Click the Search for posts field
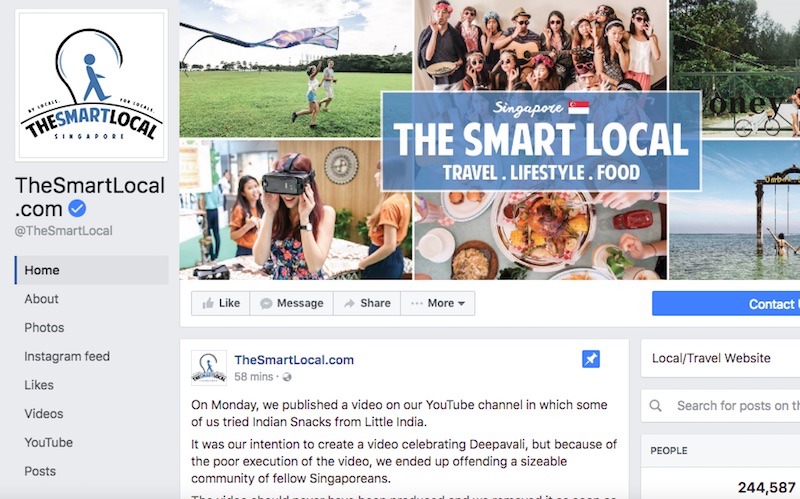 pyautogui.click(x=720, y=406)
